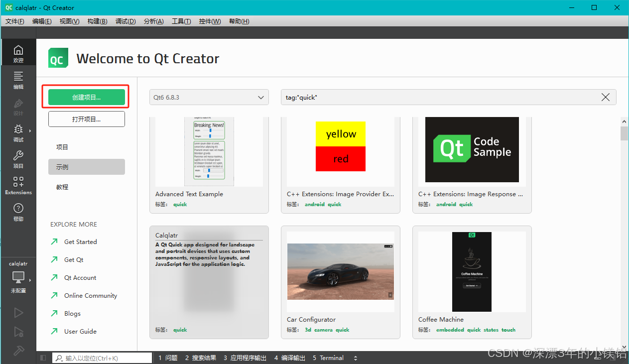Open the 构建(B) menu
This screenshot has width=629, height=364.
(97, 21)
